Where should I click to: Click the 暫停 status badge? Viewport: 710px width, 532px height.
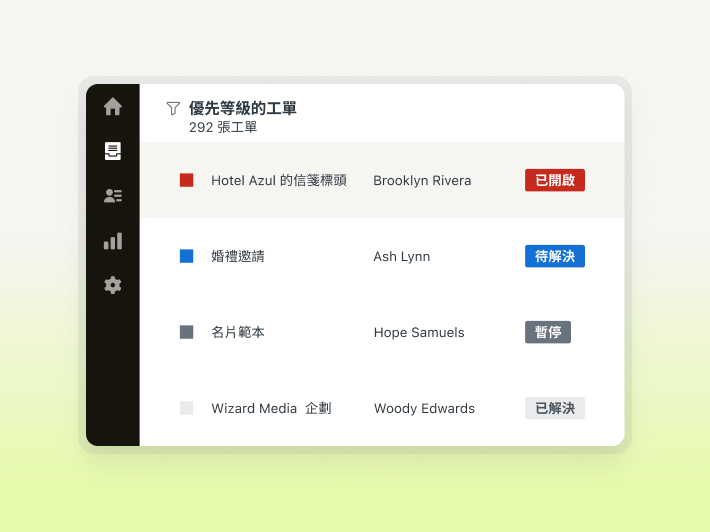coord(547,332)
